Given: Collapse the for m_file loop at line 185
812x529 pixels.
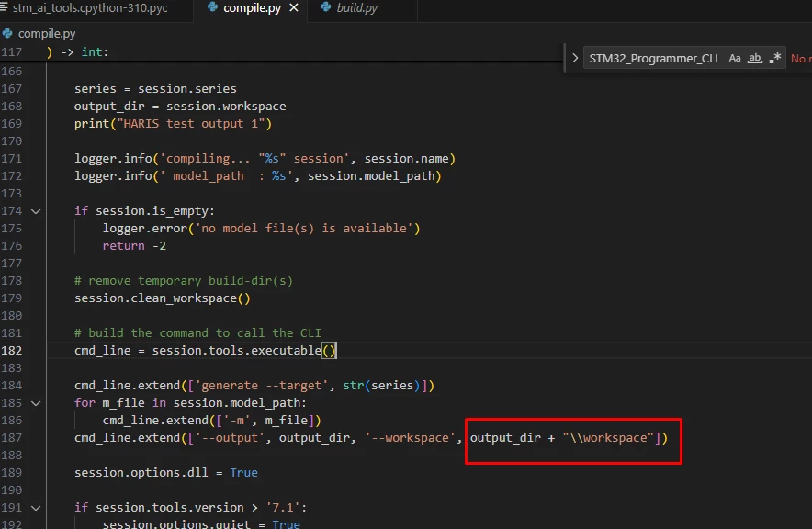Looking at the screenshot, I should [36, 403].
